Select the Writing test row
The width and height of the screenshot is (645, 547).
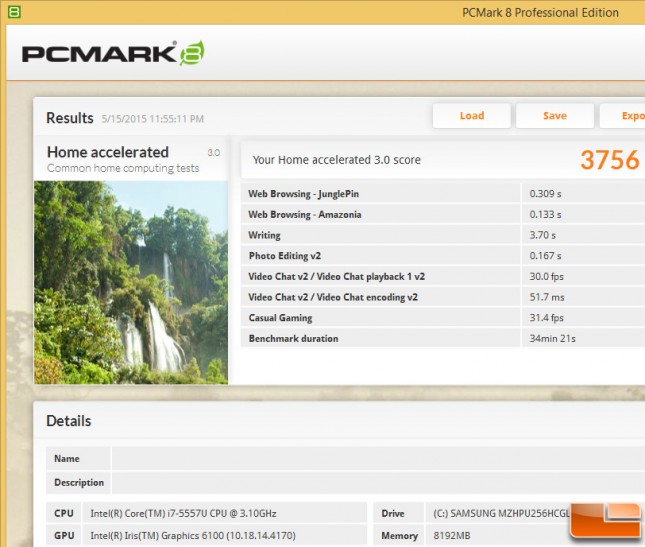tap(443, 235)
